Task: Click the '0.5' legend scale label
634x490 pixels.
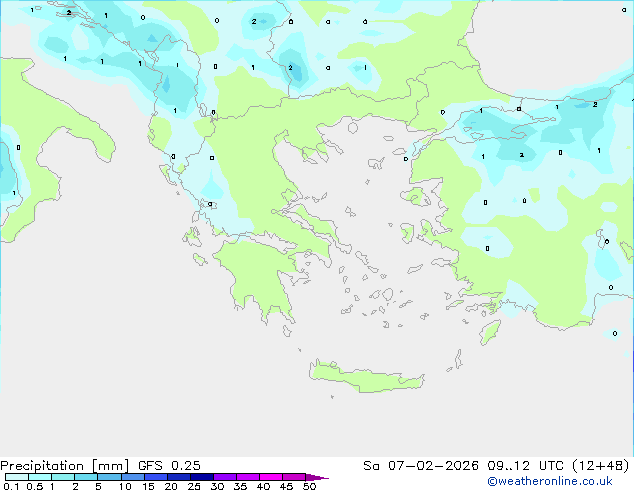Action: [x=35, y=486]
